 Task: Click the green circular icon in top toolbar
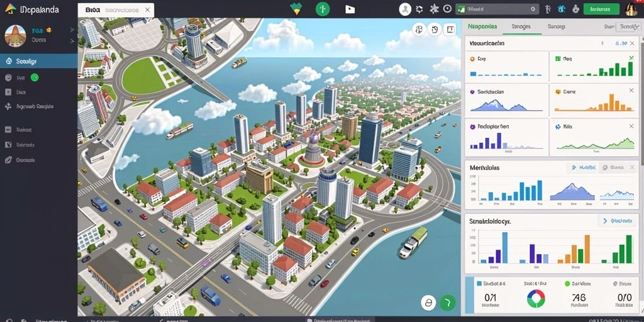coord(323,9)
